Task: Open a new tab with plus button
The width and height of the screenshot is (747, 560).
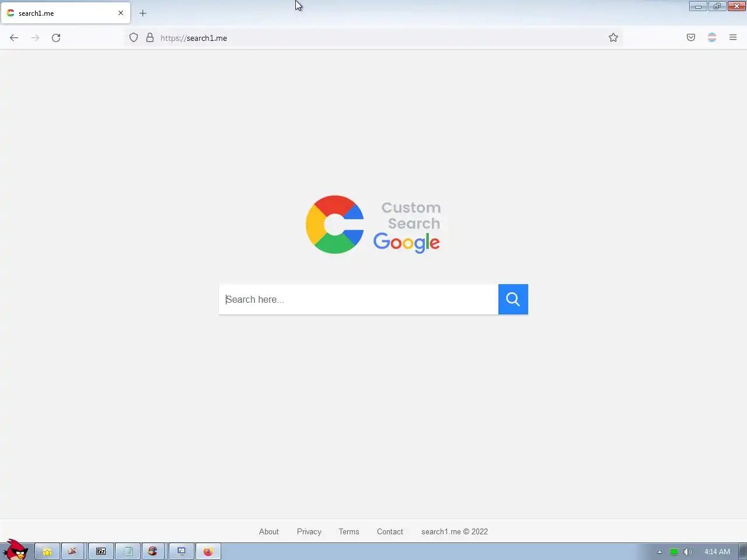Action: [x=143, y=13]
